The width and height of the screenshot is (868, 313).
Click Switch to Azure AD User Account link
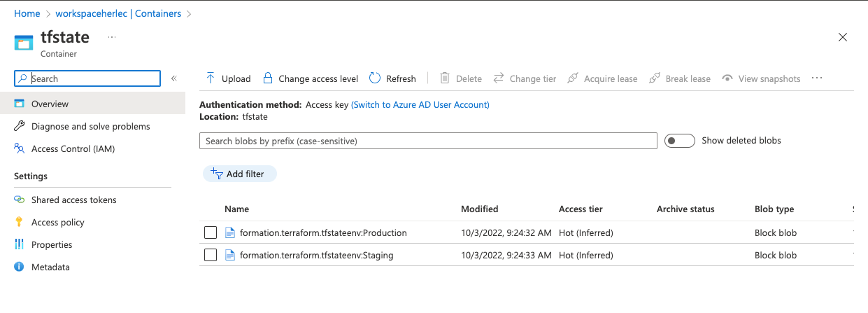click(x=420, y=104)
